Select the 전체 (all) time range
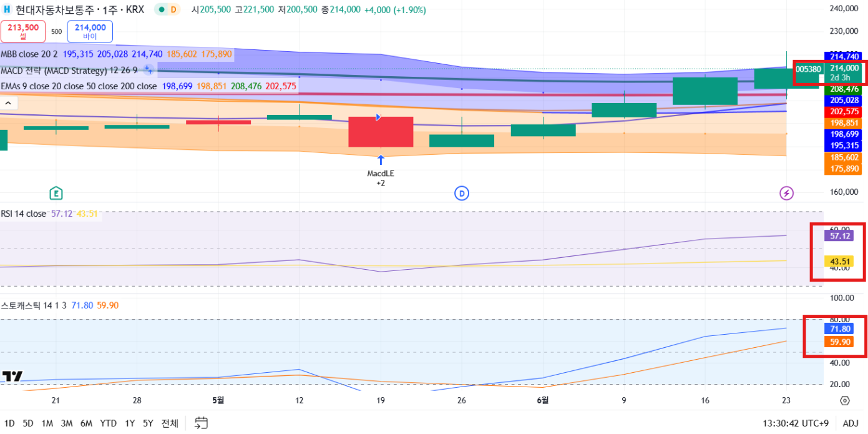 [x=170, y=423]
